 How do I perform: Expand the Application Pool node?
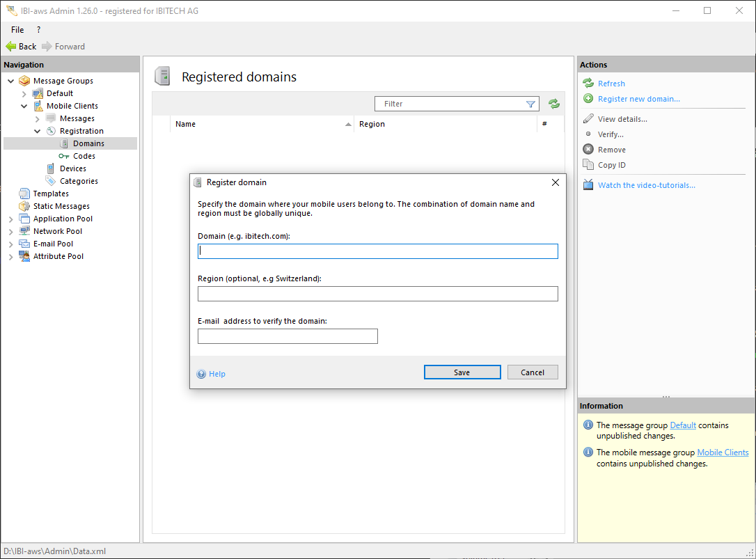click(x=10, y=219)
